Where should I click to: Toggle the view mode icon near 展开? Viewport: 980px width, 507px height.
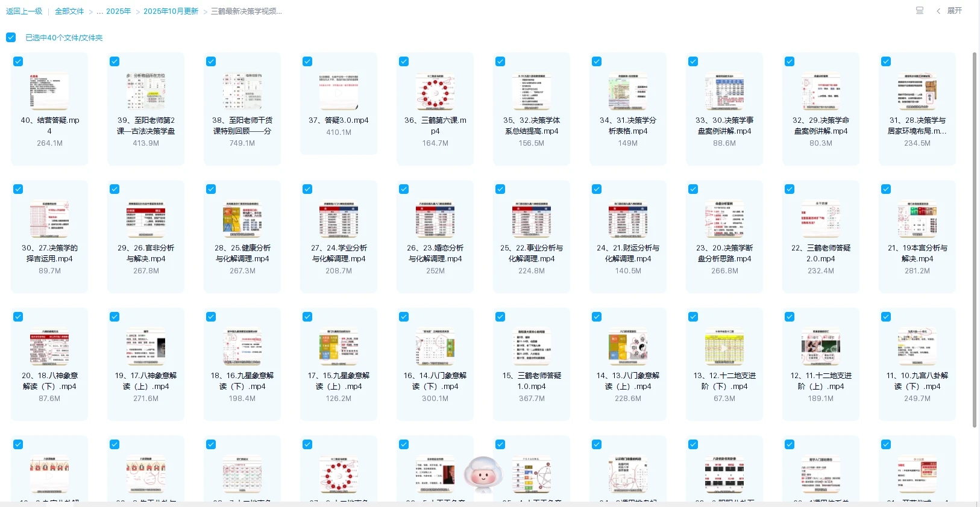click(920, 11)
